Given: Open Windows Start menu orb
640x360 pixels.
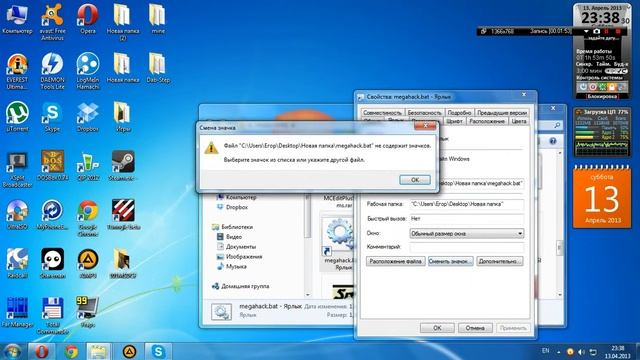Looking at the screenshot, I should click(x=12, y=351).
